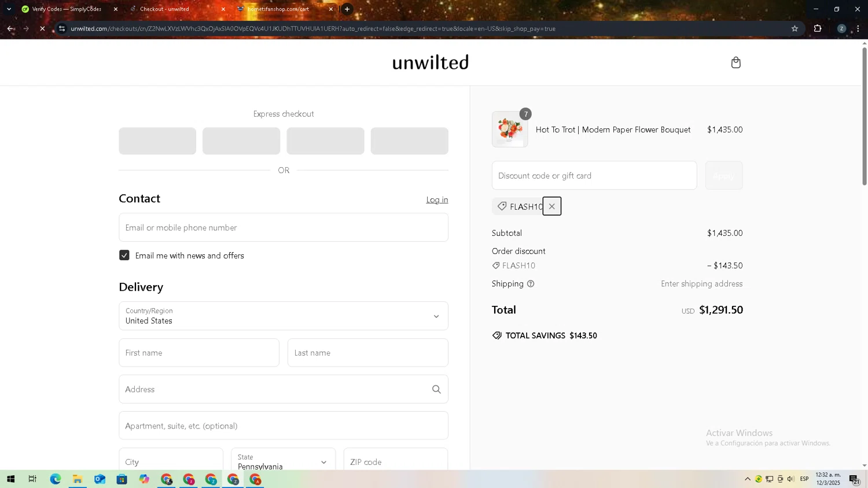Screen dimensions: 868x488
Task: Click the ESP language indicator
Action: 804,479
